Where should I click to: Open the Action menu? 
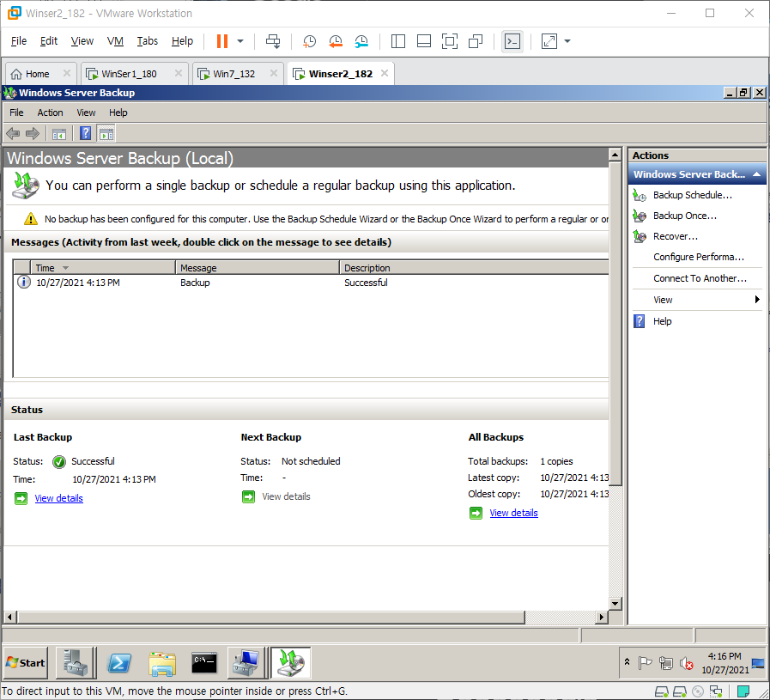coord(50,113)
